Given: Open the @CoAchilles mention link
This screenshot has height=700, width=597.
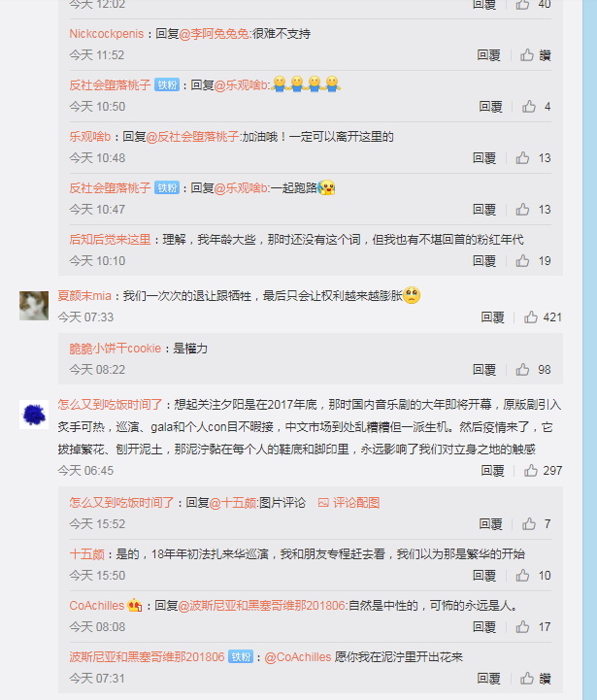Looking at the screenshot, I should pyautogui.click(x=298, y=657).
